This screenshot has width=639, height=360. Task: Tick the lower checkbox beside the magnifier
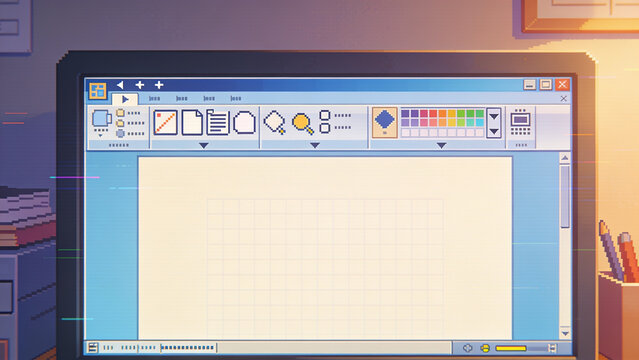point(325,128)
